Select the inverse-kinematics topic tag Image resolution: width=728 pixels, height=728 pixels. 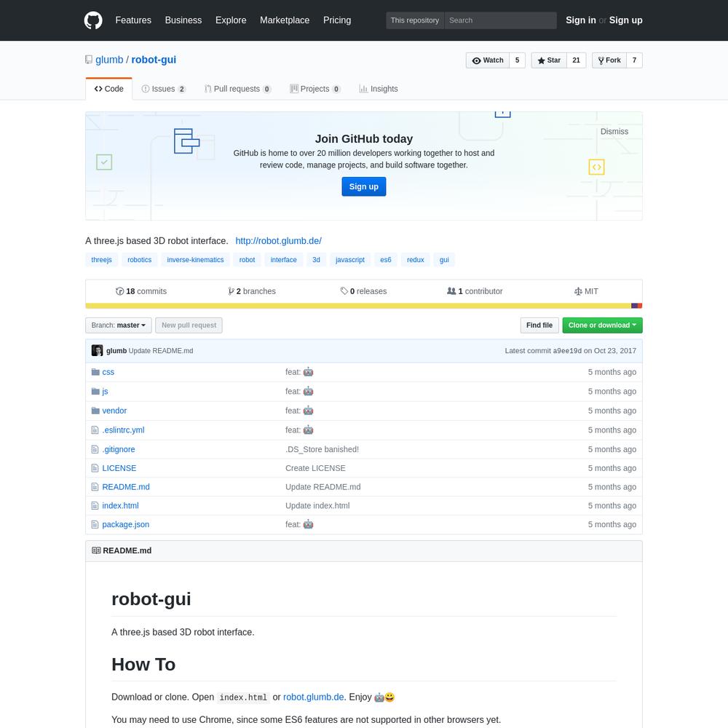pos(195,260)
